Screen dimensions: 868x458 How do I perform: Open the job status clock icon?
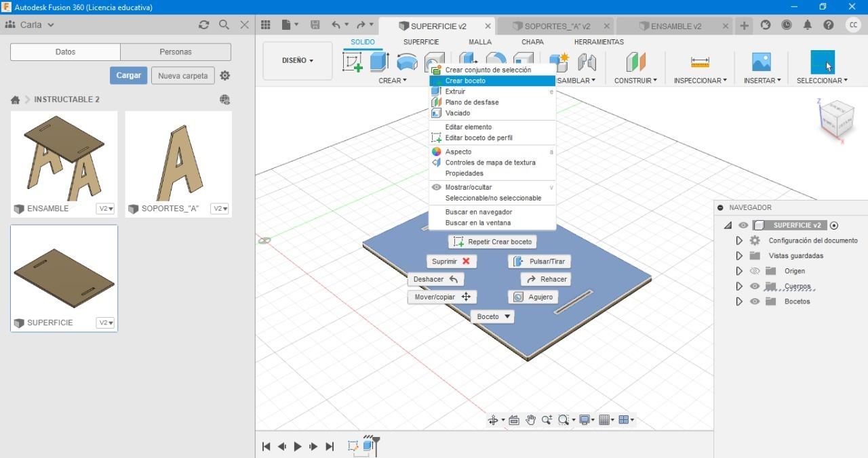click(787, 25)
